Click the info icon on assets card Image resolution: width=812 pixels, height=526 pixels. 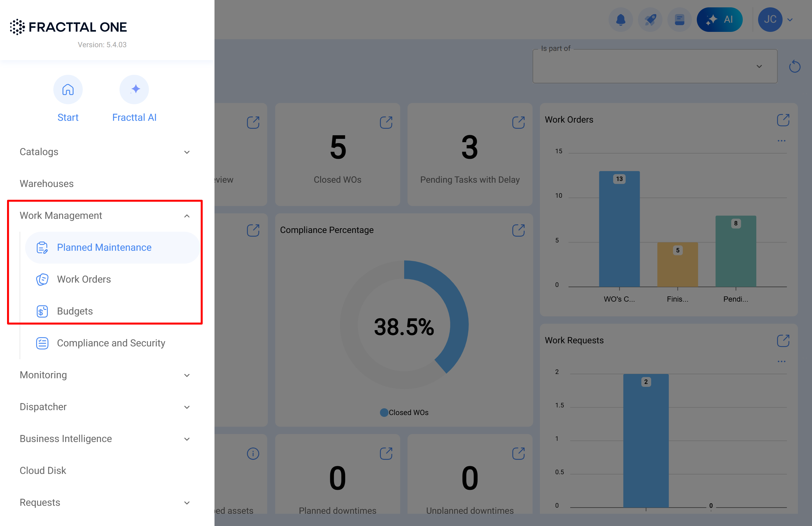point(253,453)
